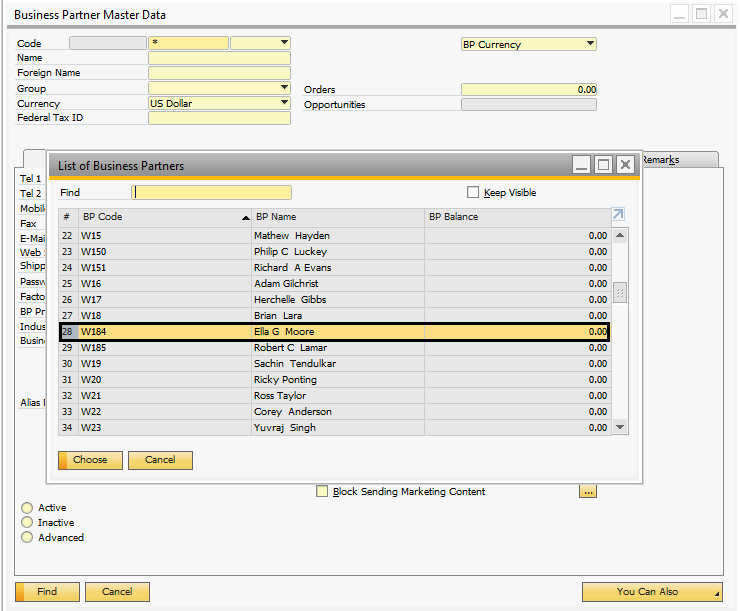Open the You Can Also menu button

[651, 592]
